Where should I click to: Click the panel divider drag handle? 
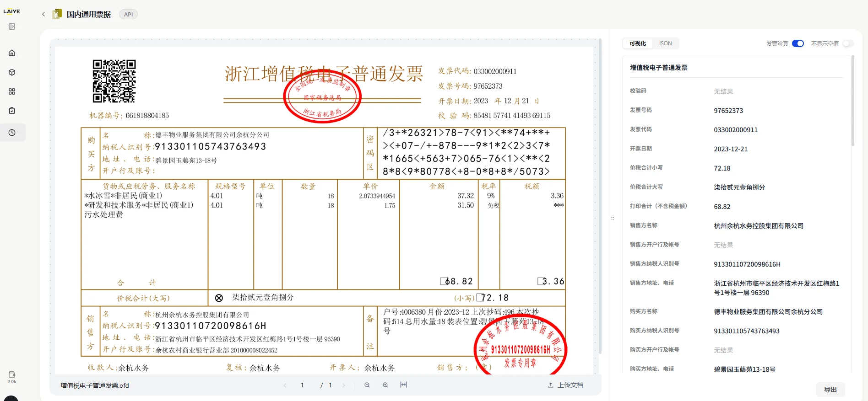613,218
